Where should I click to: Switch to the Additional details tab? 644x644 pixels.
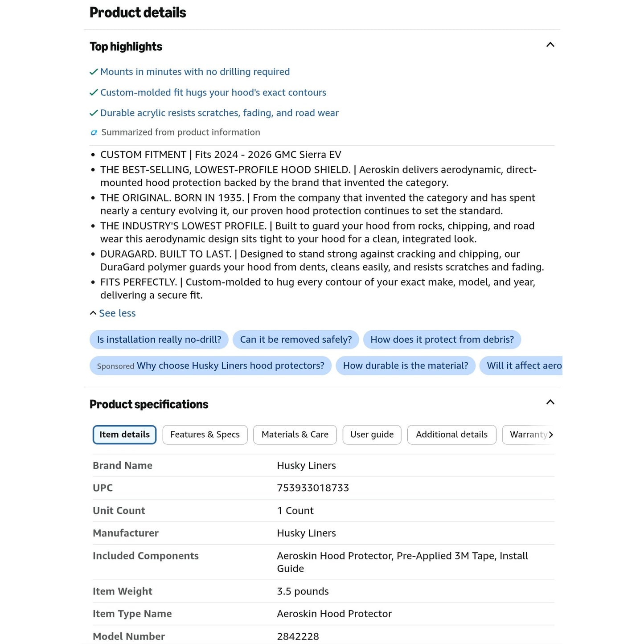pos(451,435)
